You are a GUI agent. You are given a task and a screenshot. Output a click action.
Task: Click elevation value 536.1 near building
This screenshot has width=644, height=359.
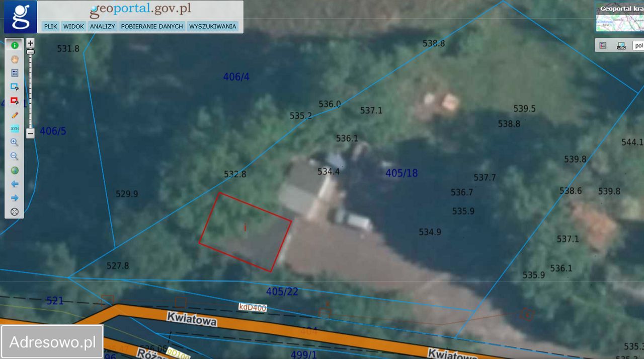tap(347, 138)
